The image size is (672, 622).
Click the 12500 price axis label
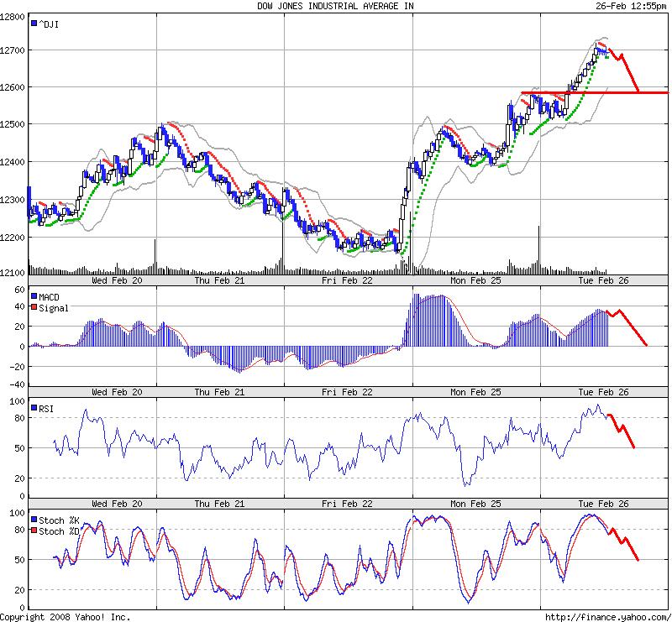pyautogui.click(x=13, y=124)
